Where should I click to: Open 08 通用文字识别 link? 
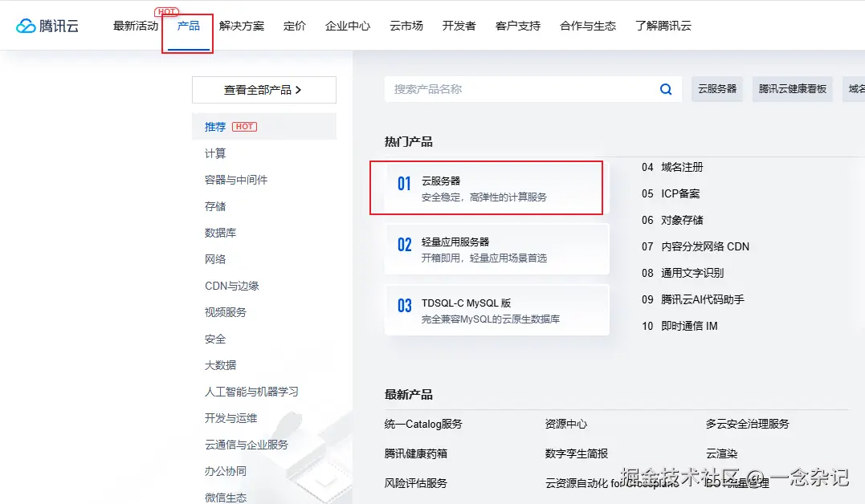click(683, 273)
